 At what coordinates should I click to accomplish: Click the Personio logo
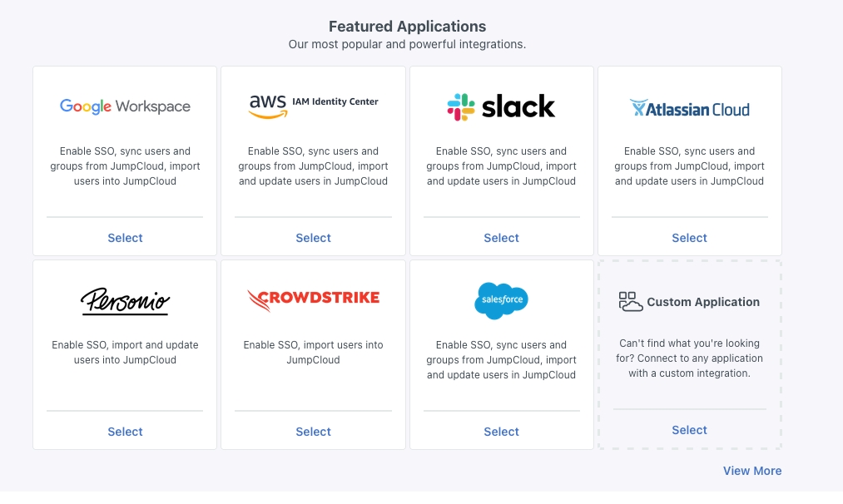(x=125, y=300)
